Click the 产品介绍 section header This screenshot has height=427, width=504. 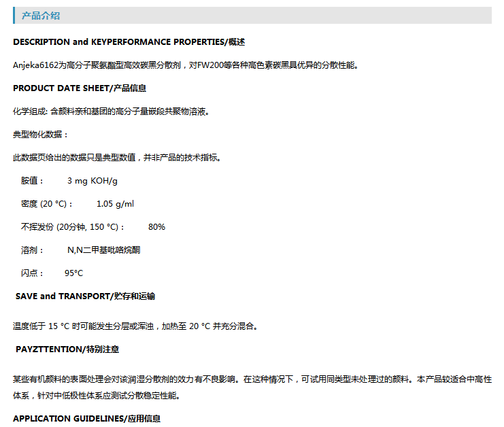pyautogui.click(x=40, y=16)
